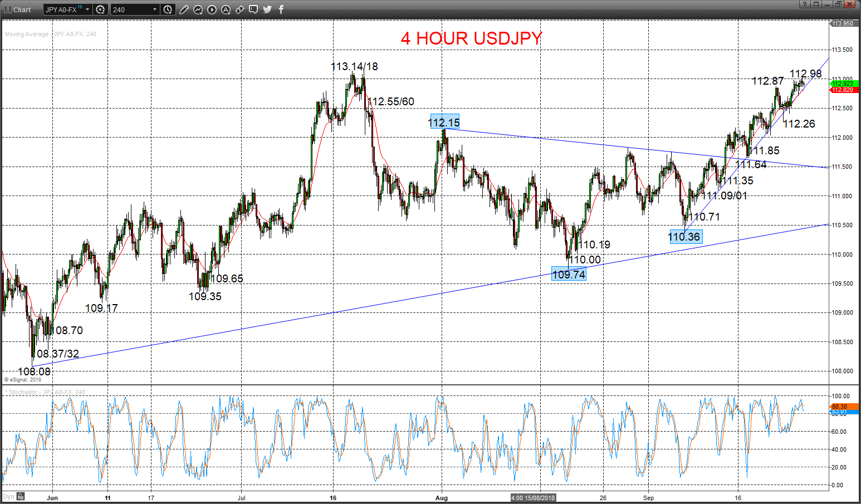Screen dimensions: 861x504
Task: Select the 111.35 annotation
Action: coord(738,180)
